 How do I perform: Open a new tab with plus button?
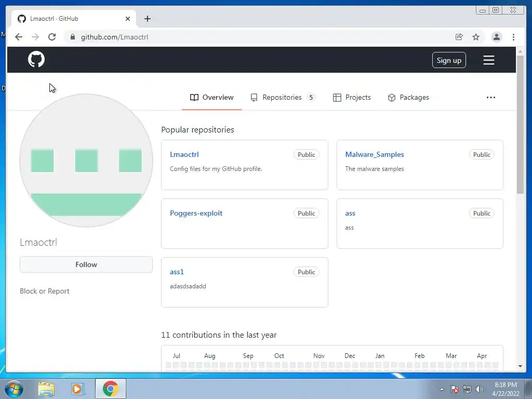147,19
